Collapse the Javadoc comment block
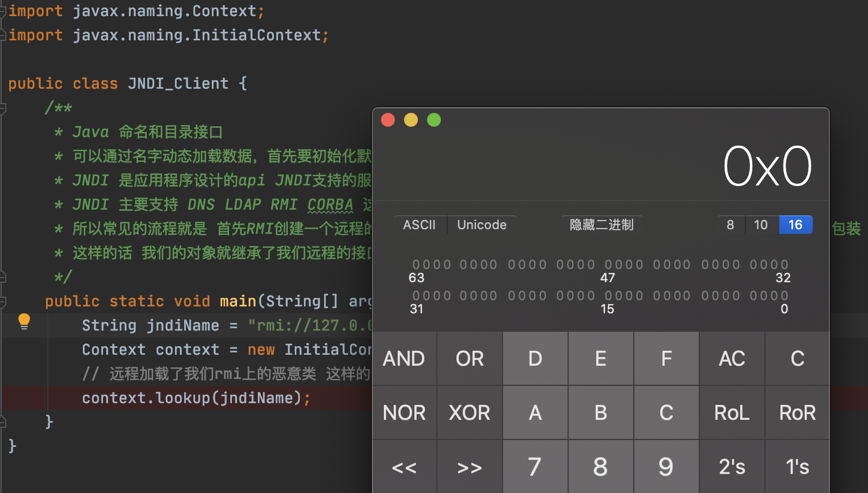This screenshot has width=868, height=493. pyautogui.click(x=3, y=108)
